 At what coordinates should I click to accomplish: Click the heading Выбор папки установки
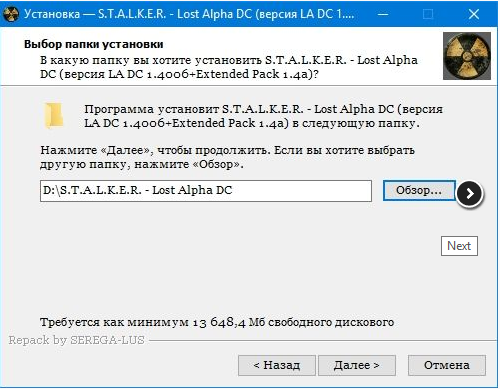click(x=94, y=44)
